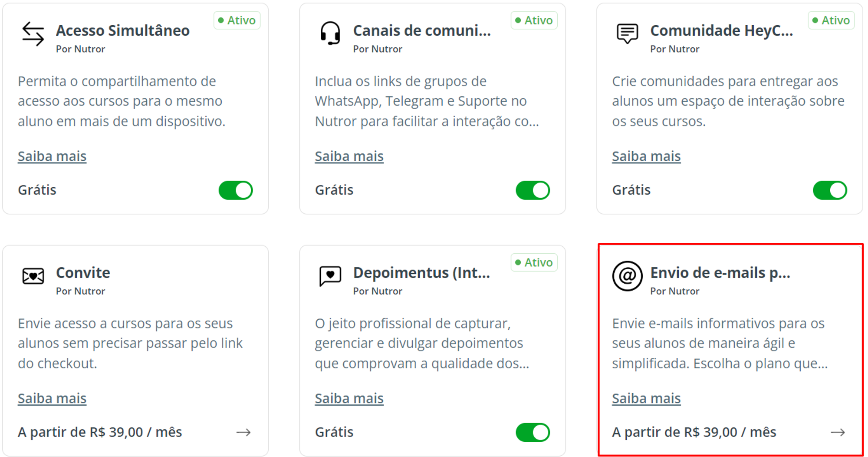Image resolution: width=868 pixels, height=457 pixels.
Task: Toggle off Comunidade HeyC switch
Action: 830,190
